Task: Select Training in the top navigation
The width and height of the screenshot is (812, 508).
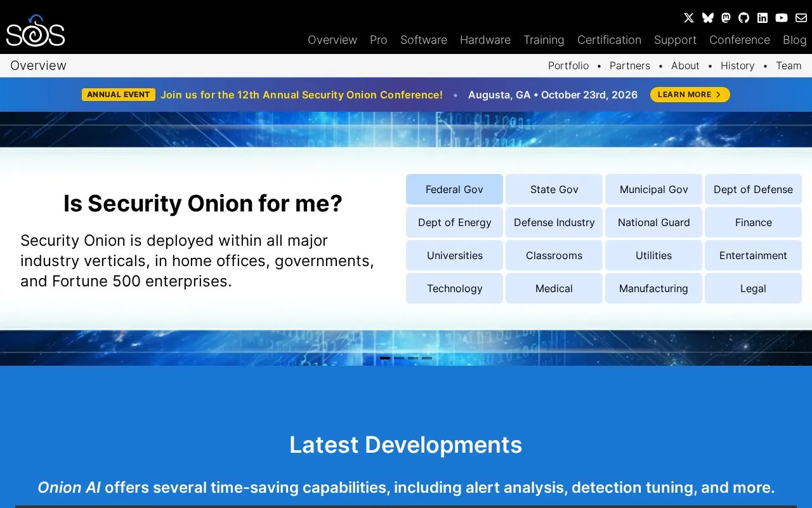Action: pyautogui.click(x=544, y=40)
